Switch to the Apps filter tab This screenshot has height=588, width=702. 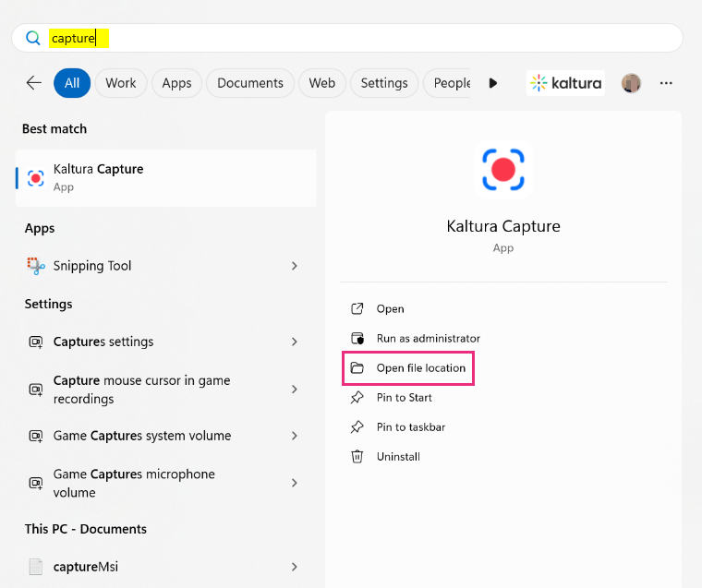176,83
